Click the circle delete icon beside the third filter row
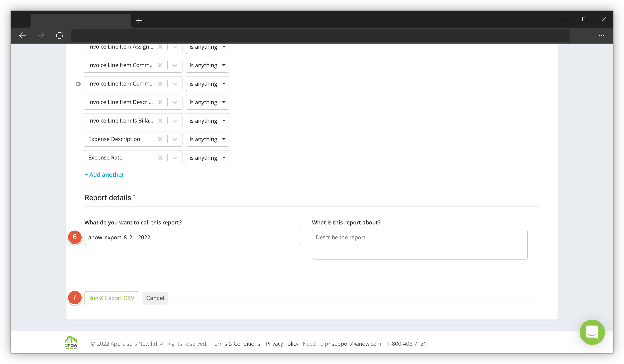624x364 pixels. 78,84
